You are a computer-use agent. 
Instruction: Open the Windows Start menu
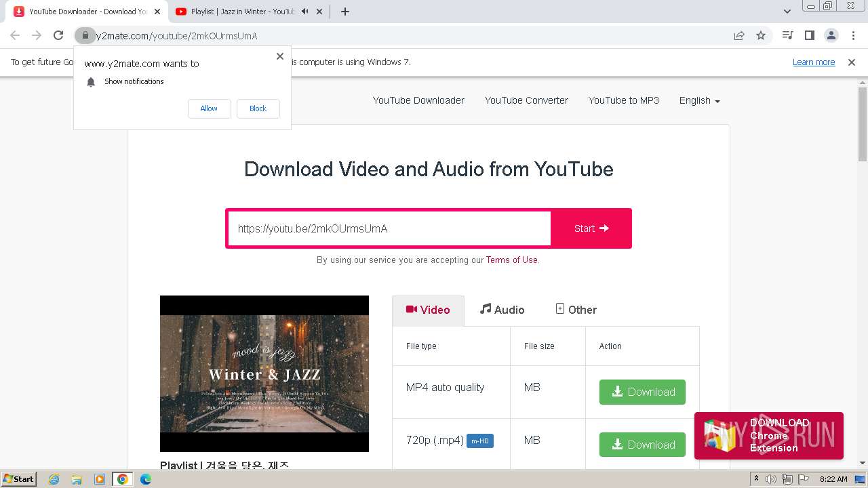pyautogui.click(x=18, y=479)
